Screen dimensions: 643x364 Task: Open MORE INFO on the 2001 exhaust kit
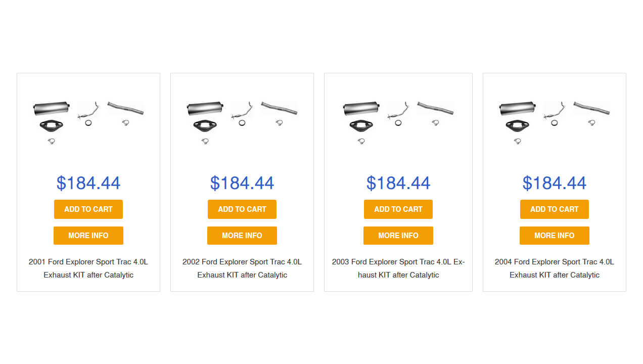(88, 235)
